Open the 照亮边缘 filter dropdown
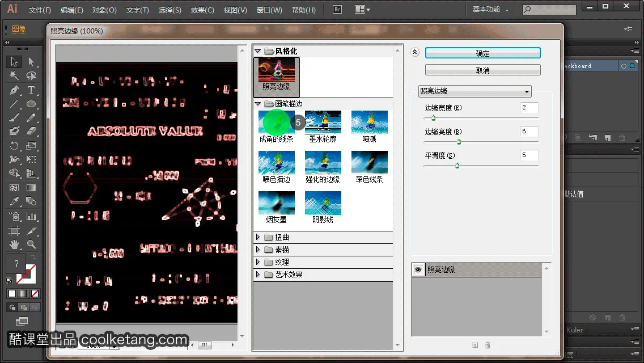This screenshot has height=363, width=644. click(x=475, y=91)
